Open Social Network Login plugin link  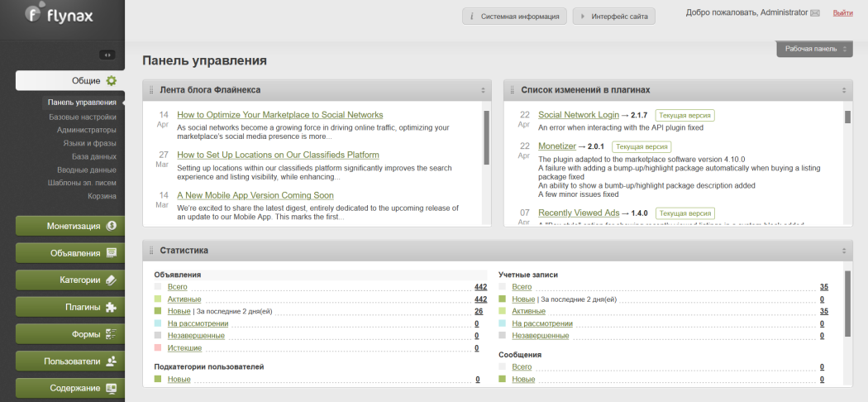[579, 115]
